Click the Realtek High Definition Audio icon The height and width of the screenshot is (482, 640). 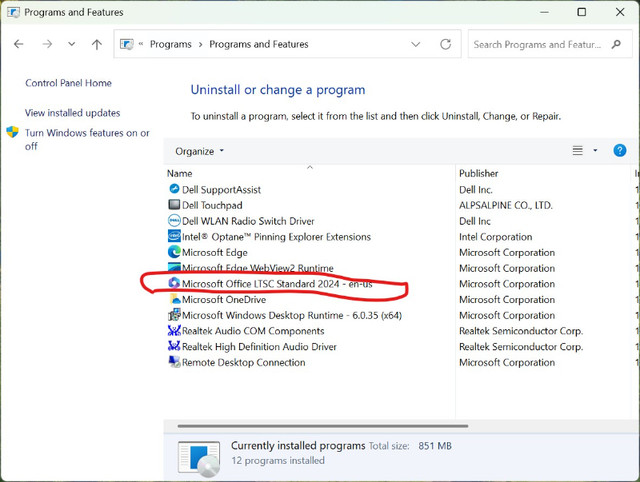(x=174, y=346)
